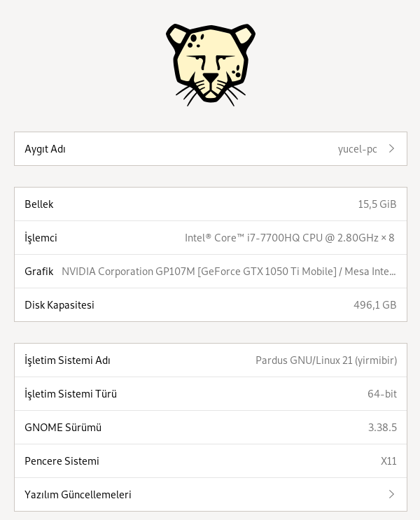The height and width of the screenshot is (520, 420).
Task: Click the NVIDIA Corporation GP107M graphics text
Action: [x=228, y=272]
